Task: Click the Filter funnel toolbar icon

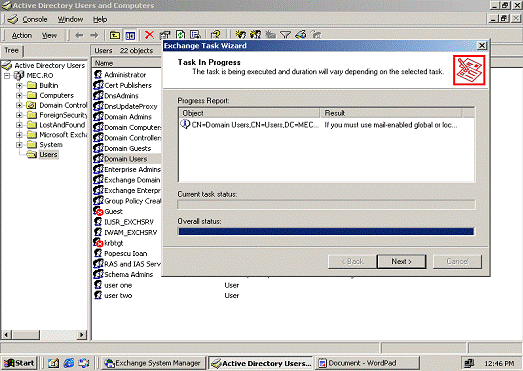Action: coord(286,35)
